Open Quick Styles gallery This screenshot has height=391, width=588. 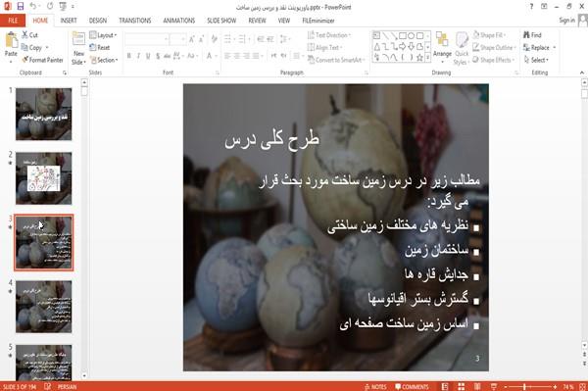(462, 49)
